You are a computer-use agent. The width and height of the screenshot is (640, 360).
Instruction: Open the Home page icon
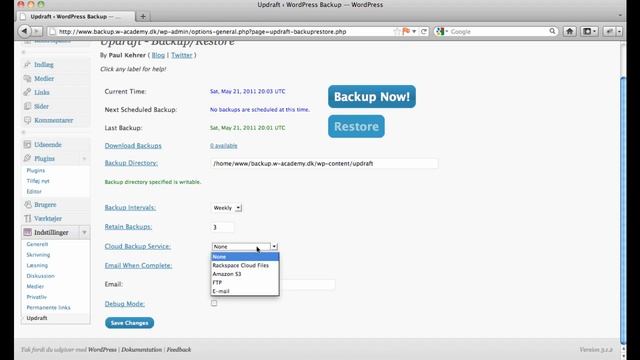click(x=569, y=31)
